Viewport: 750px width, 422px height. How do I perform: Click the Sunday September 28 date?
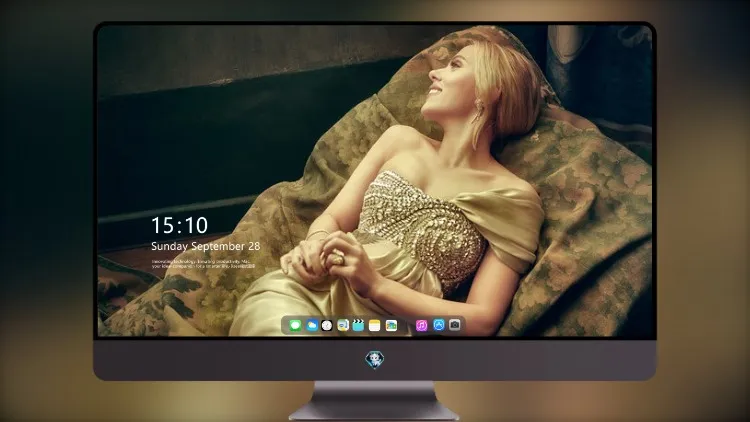click(x=206, y=246)
